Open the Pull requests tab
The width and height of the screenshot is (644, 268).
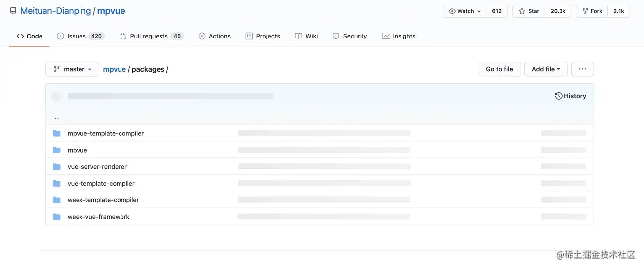click(151, 36)
